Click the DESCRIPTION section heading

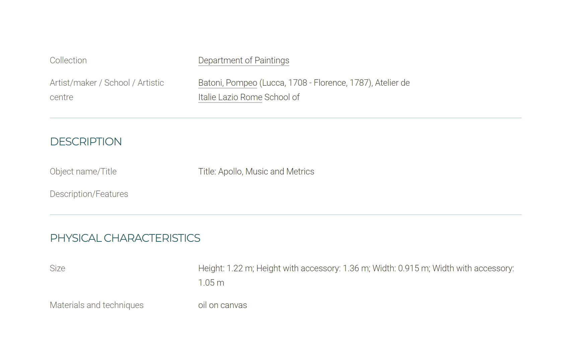click(x=86, y=142)
